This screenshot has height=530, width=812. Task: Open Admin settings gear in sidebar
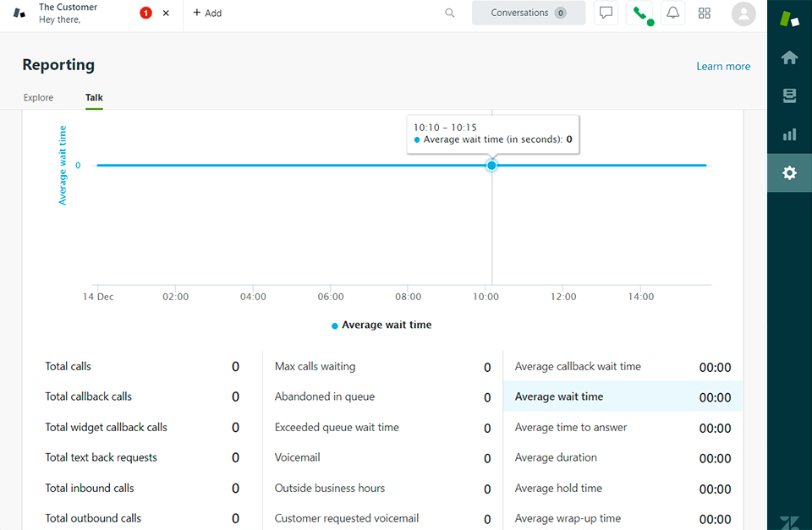tap(788, 172)
